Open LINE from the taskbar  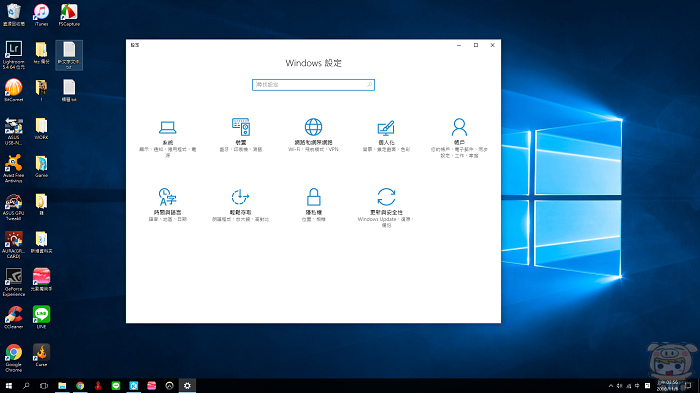pyautogui.click(x=116, y=385)
